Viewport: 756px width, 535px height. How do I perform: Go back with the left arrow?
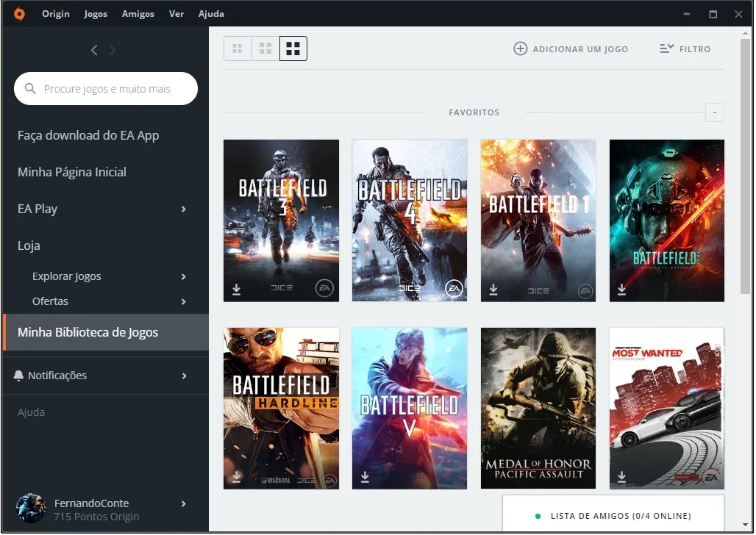(x=94, y=50)
